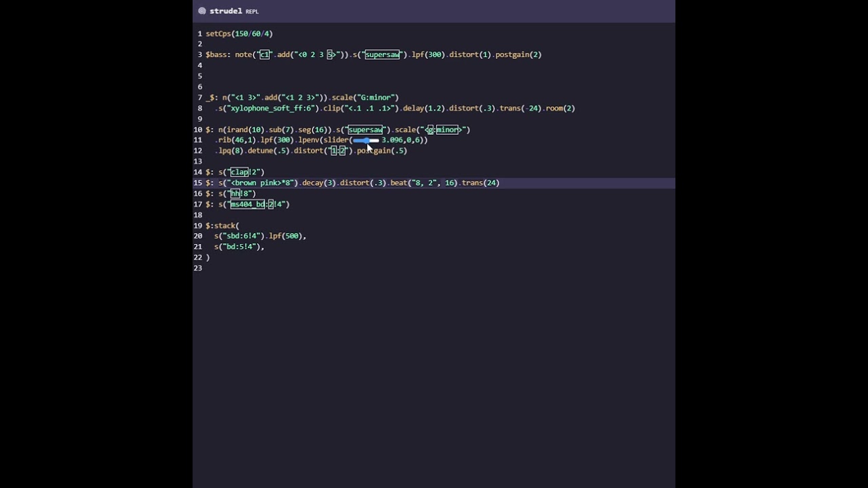Click slider value "3.096,0,6" on line 11
This screenshot has height=488, width=868.
pos(402,140)
